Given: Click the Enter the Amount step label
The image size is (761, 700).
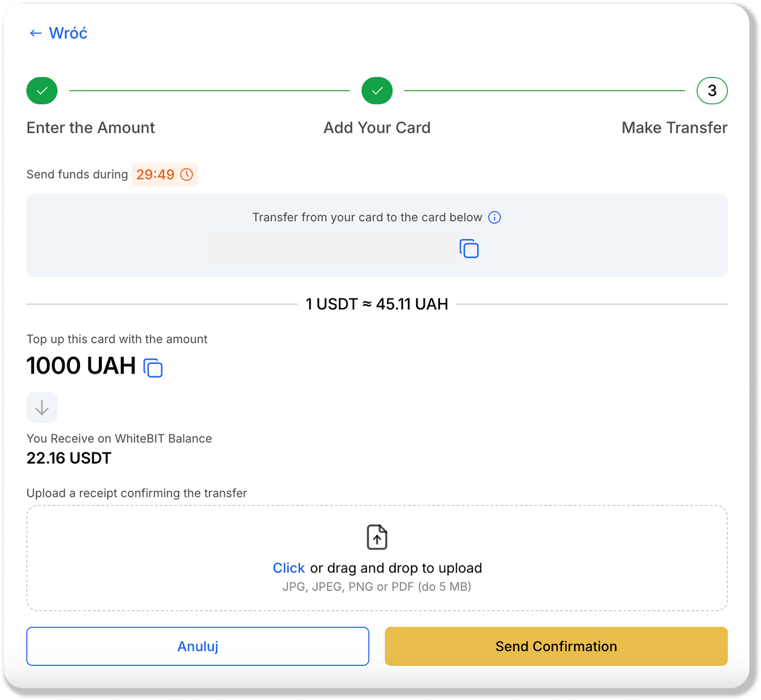Looking at the screenshot, I should (x=90, y=128).
